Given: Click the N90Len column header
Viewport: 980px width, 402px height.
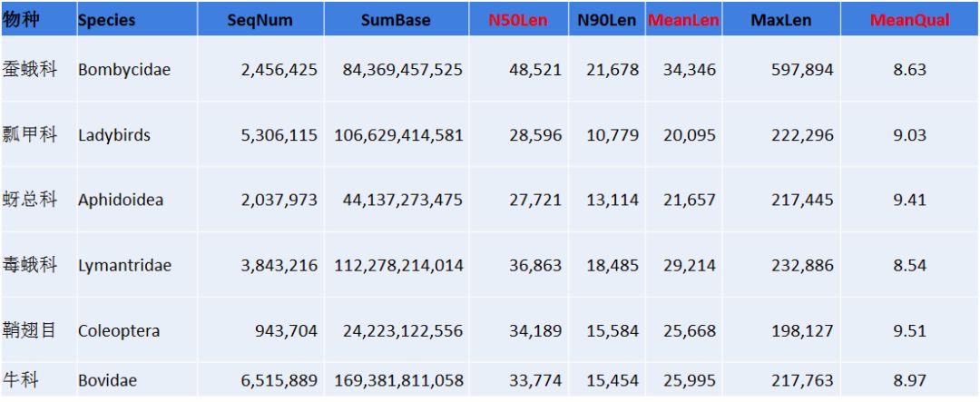Looking at the screenshot, I should coord(606,21).
